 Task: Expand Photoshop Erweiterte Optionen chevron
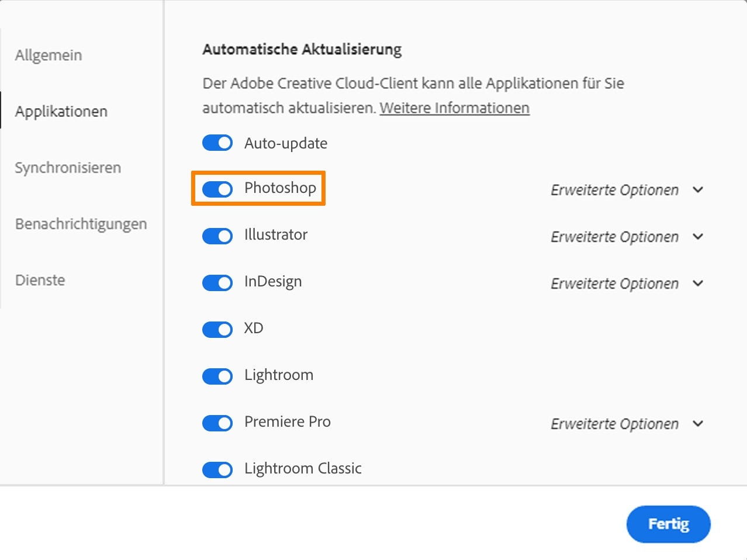click(x=698, y=190)
